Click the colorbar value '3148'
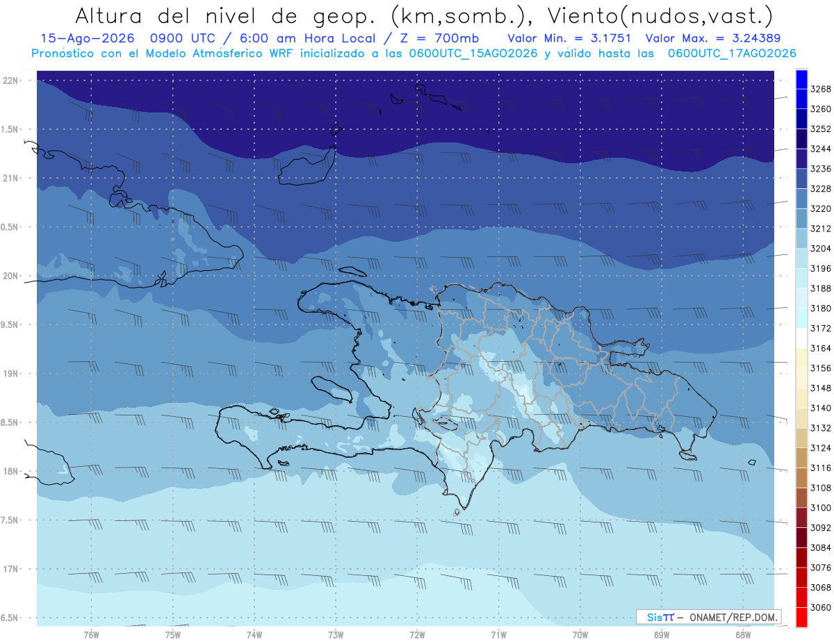The width and height of the screenshot is (834, 644). click(821, 388)
